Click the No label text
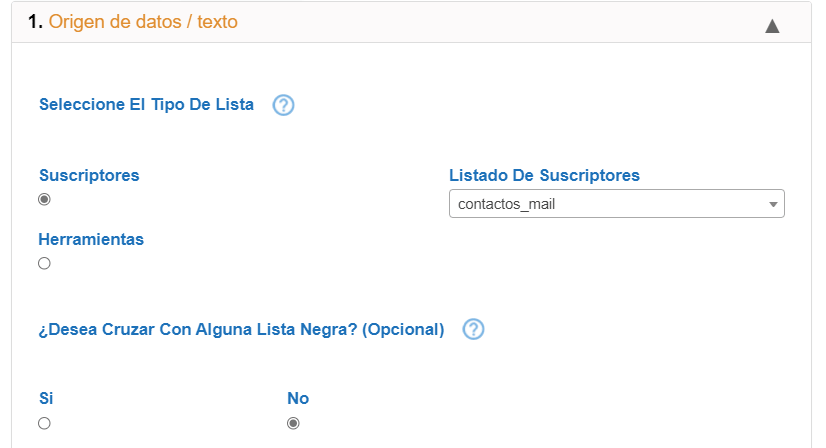This screenshot has height=448, width=826. (x=298, y=398)
